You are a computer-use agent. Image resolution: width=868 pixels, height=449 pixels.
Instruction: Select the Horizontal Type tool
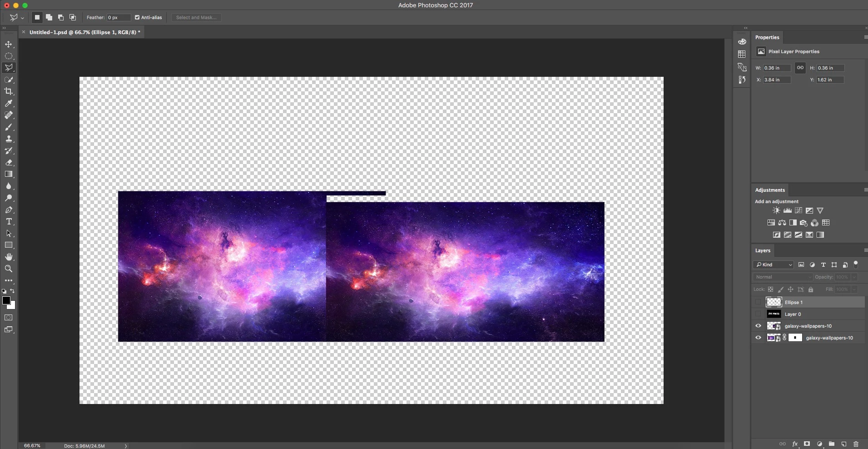9,221
